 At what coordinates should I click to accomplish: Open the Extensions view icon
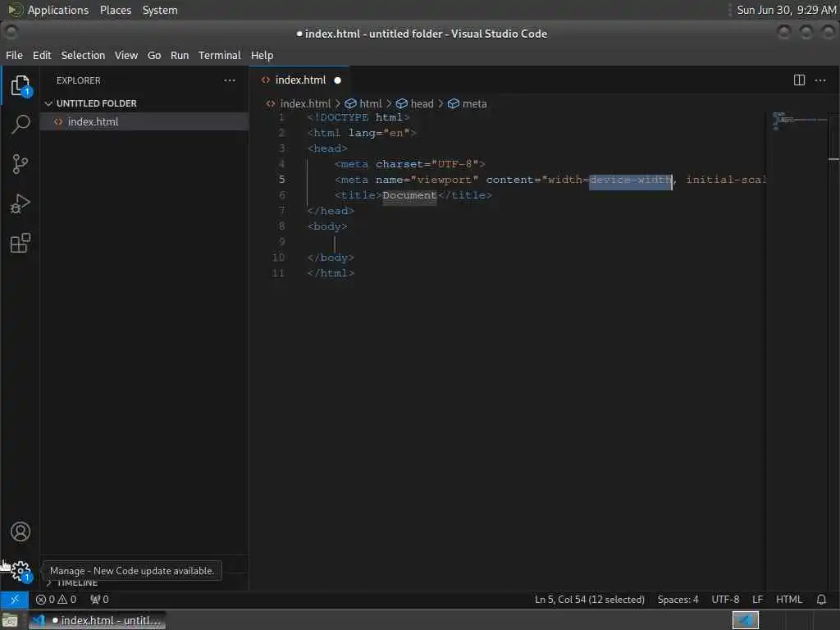21,243
